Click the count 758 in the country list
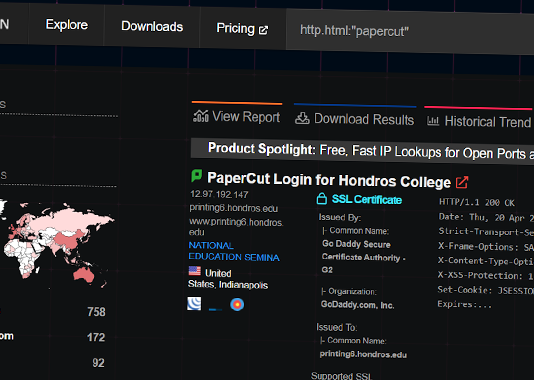Image resolution: width=534 pixels, height=380 pixels. coord(96,312)
